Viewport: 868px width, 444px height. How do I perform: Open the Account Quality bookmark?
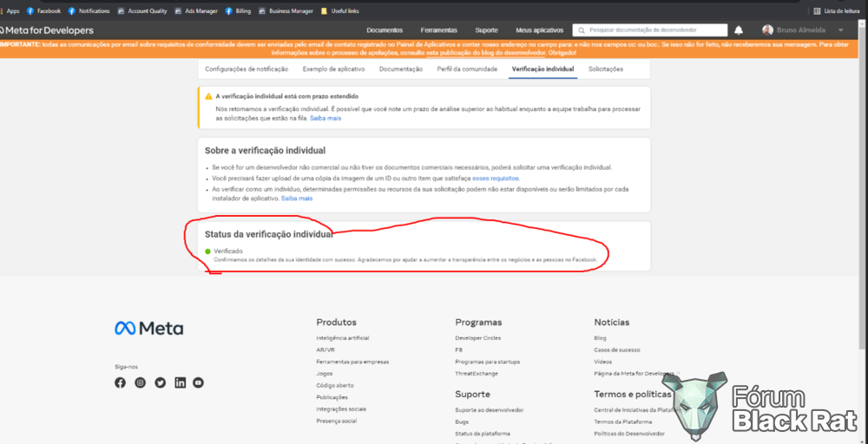142,11
